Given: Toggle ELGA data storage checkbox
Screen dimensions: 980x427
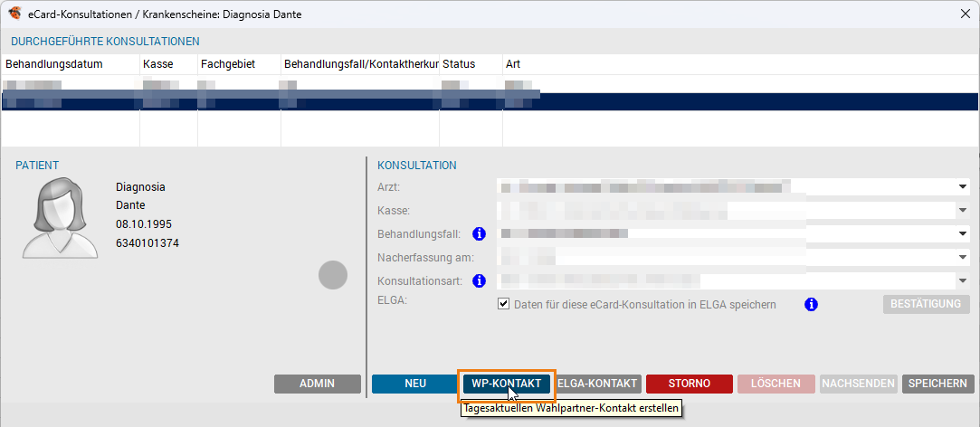Looking at the screenshot, I should coord(504,305).
